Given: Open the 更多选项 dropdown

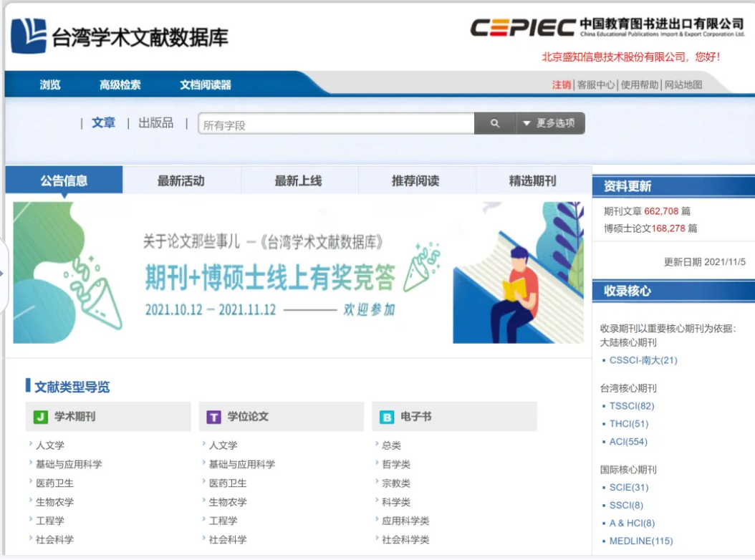Looking at the screenshot, I should 550,123.
